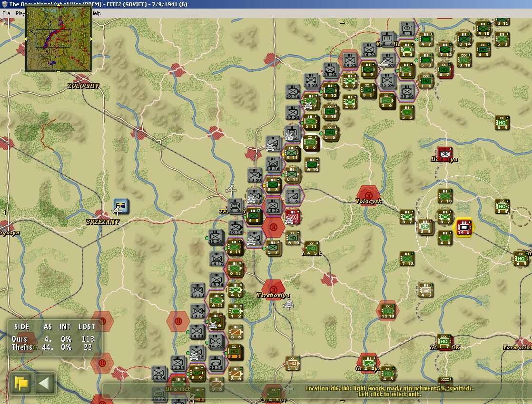Select the XX HQ unit 4 5
Image resolution: width=532 pixels, height=404 pixels.
pos(311,249)
